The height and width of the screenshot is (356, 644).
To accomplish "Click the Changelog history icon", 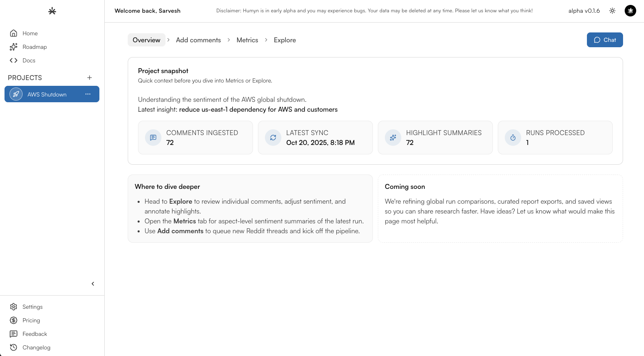I will (x=14, y=347).
